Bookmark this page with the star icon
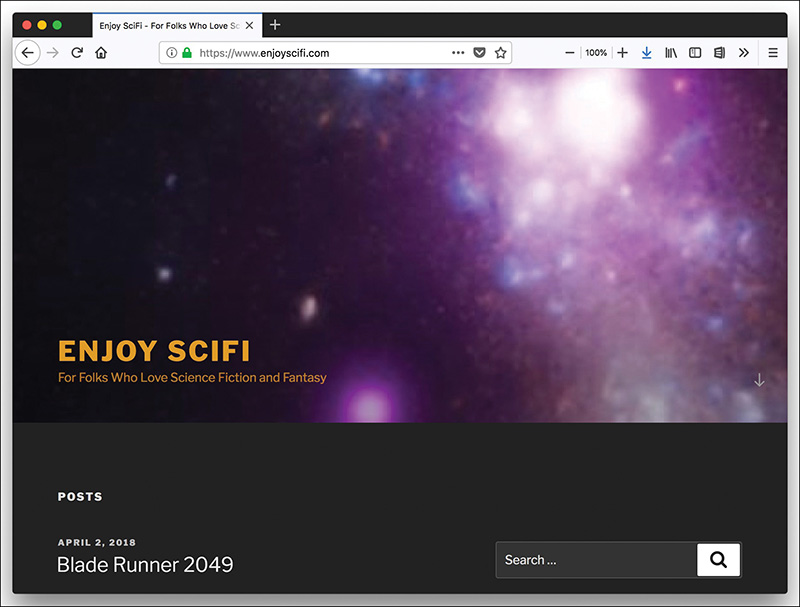This screenshot has height=607, width=800. point(500,52)
